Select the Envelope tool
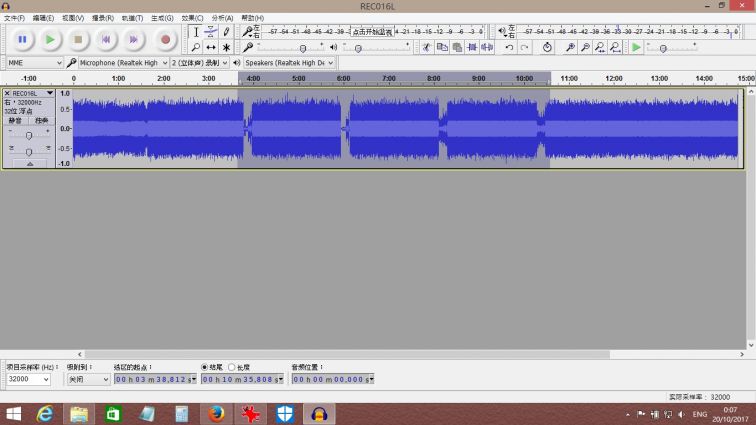 pos(211,32)
